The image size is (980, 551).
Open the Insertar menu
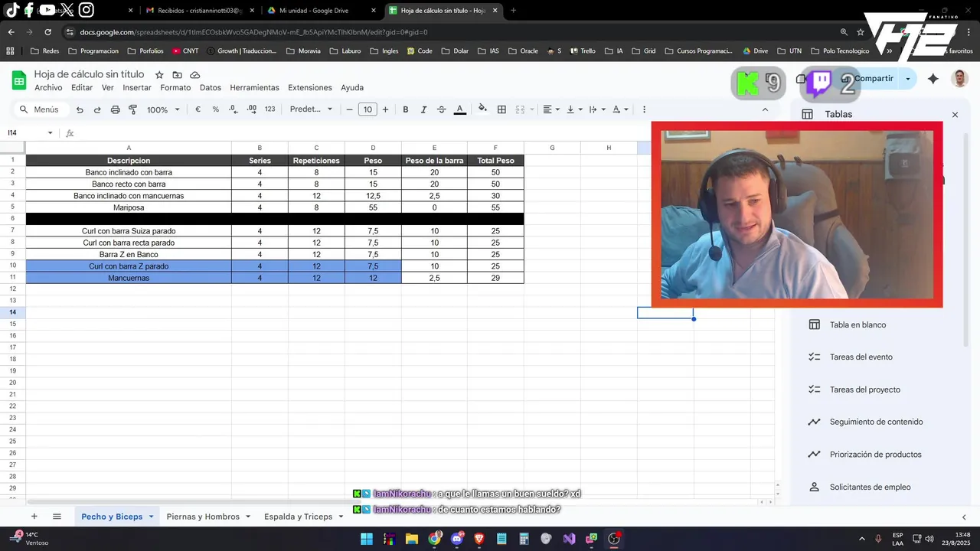tap(137, 88)
